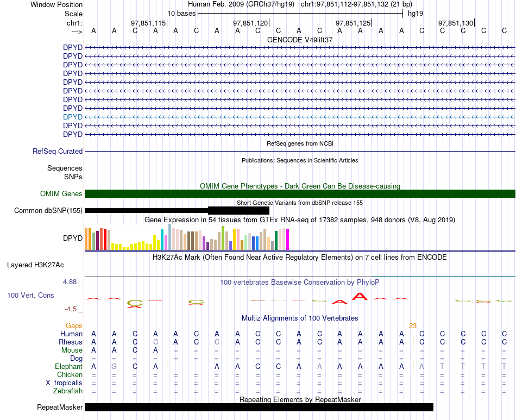Click the Rhesus species label
Viewport: 516px width, 420px height.
(x=71, y=342)
